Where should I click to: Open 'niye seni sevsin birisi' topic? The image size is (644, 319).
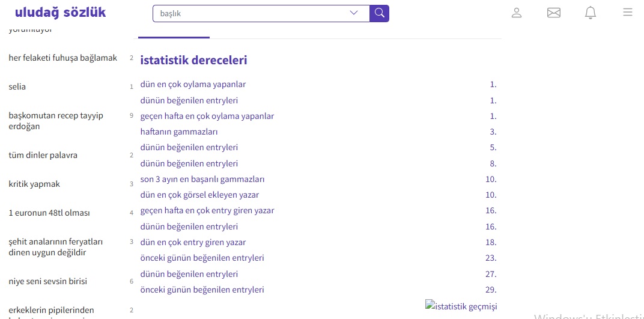48,281
